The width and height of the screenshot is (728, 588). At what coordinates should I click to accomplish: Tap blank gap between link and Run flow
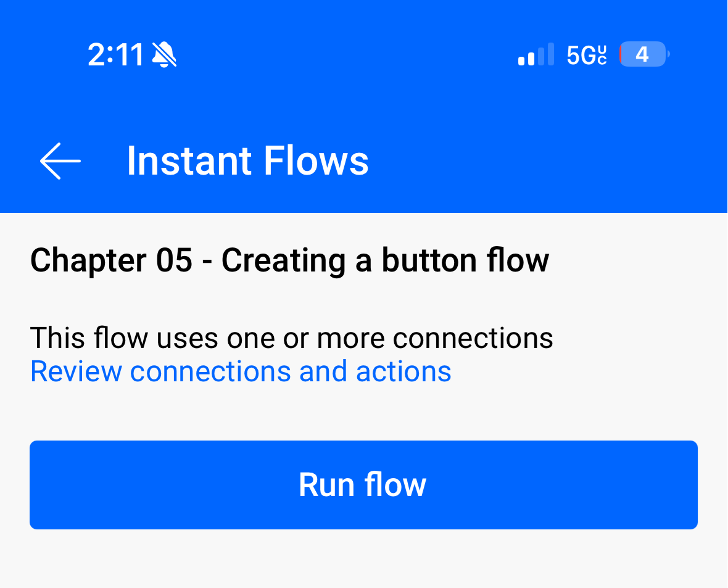[x=364, y=413]
